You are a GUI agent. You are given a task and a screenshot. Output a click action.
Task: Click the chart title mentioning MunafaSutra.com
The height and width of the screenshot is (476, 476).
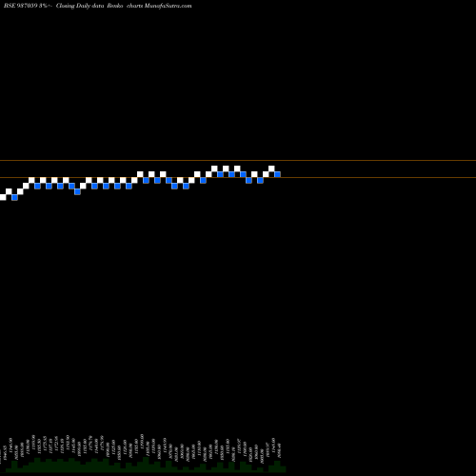click(98, 6)
